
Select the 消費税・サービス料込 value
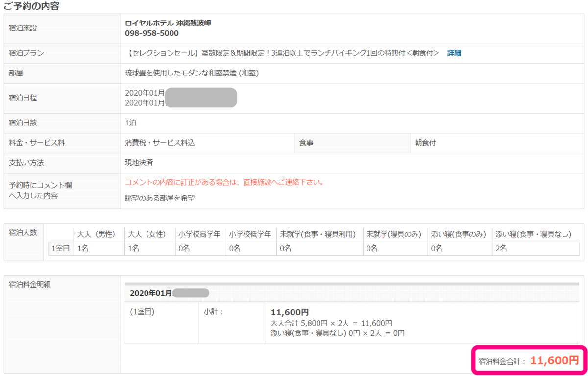(x=160, y=143)
